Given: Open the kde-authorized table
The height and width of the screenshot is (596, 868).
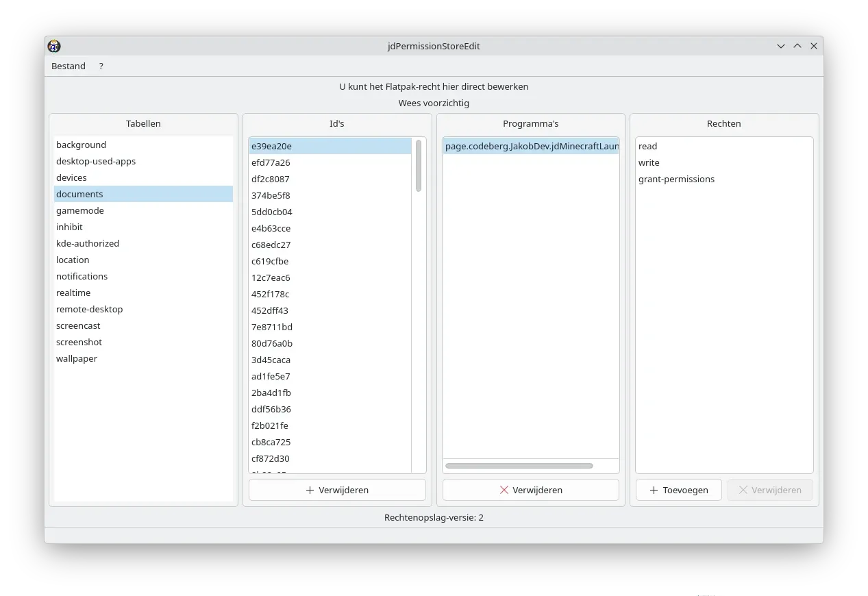Looking at the screenshot, I should [x=143, y=243].
